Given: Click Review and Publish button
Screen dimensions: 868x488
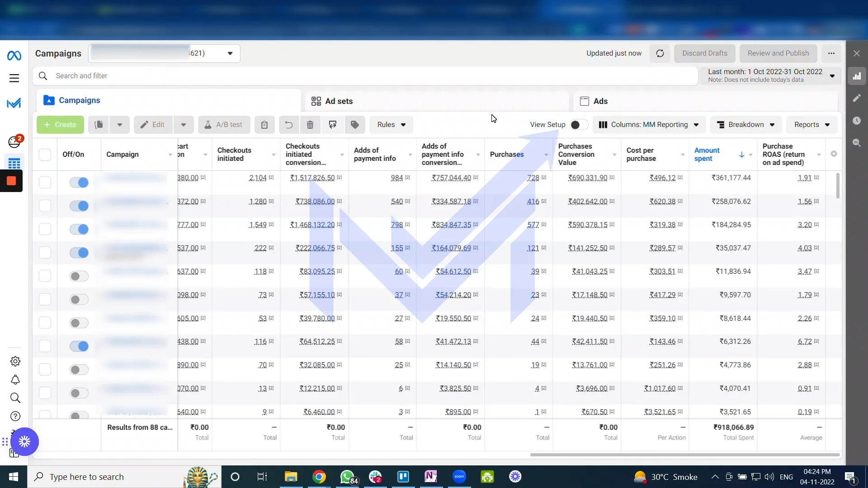Looking at the screenshot, I should 778,53.
